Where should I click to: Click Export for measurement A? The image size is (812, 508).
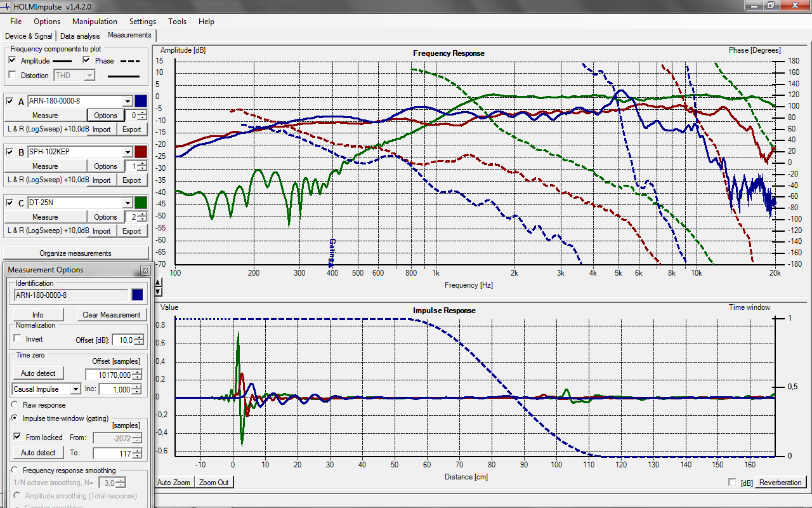pos(132,130)
